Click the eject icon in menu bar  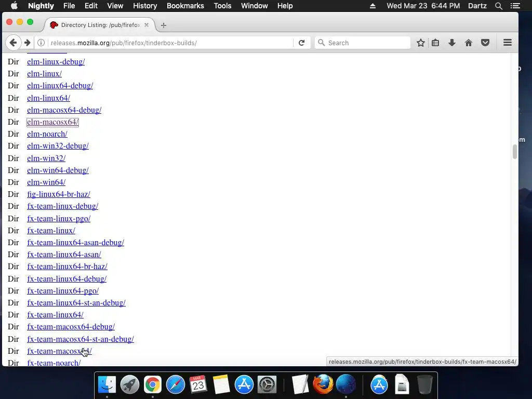pos(373,6)
